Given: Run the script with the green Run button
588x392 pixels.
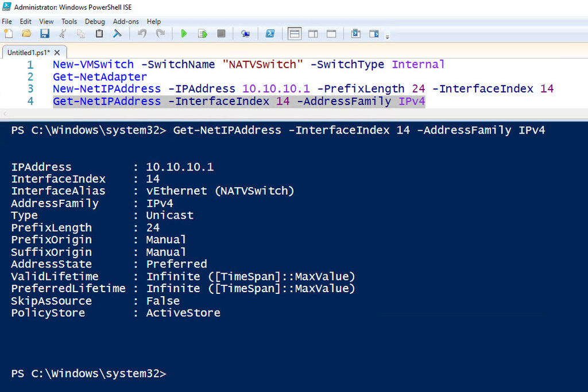Looking at the screenshot, I should click(x=184, y=33).
